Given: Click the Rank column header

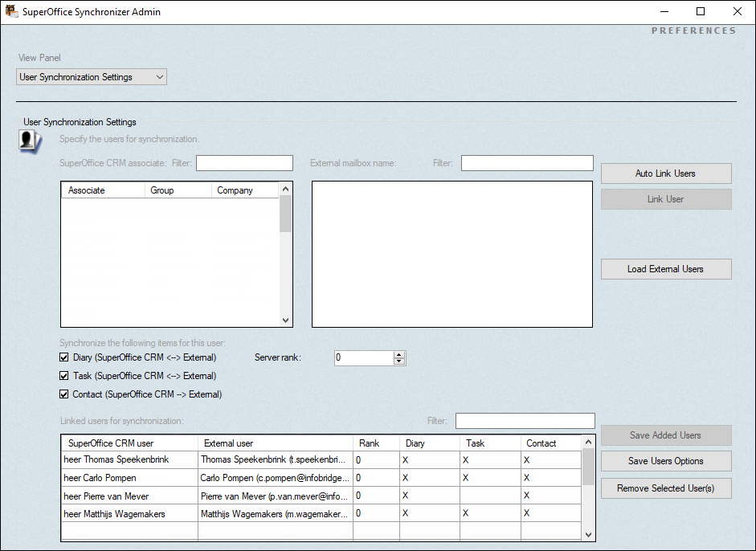Looking at the screenshot, I should tap(377, 443).
